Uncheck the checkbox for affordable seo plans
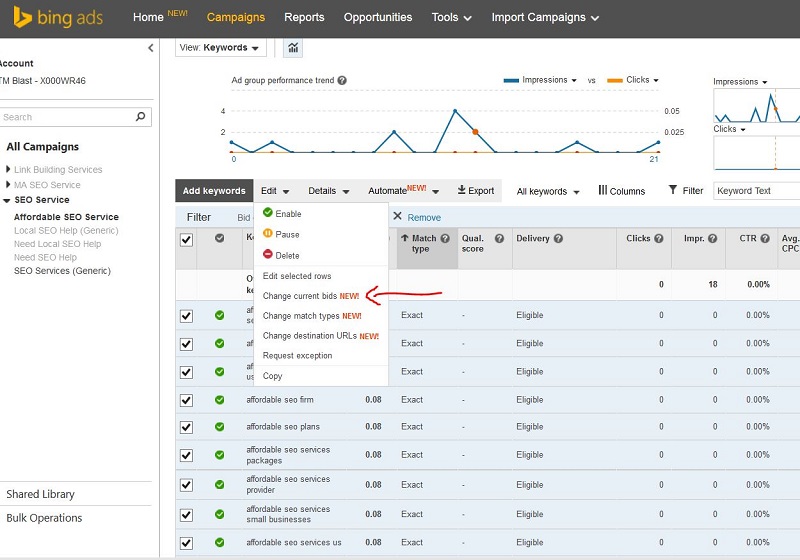 [x=186, y=427]
